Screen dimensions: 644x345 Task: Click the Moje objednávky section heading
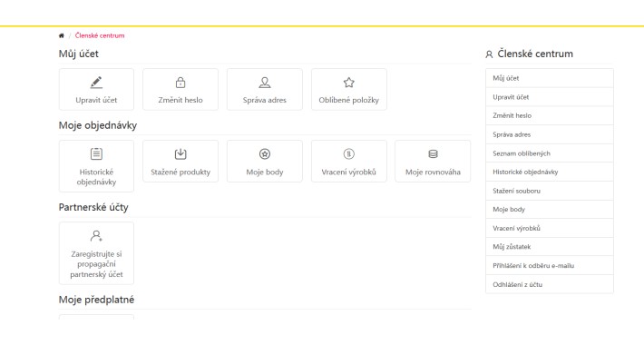[x=98, y=125]
